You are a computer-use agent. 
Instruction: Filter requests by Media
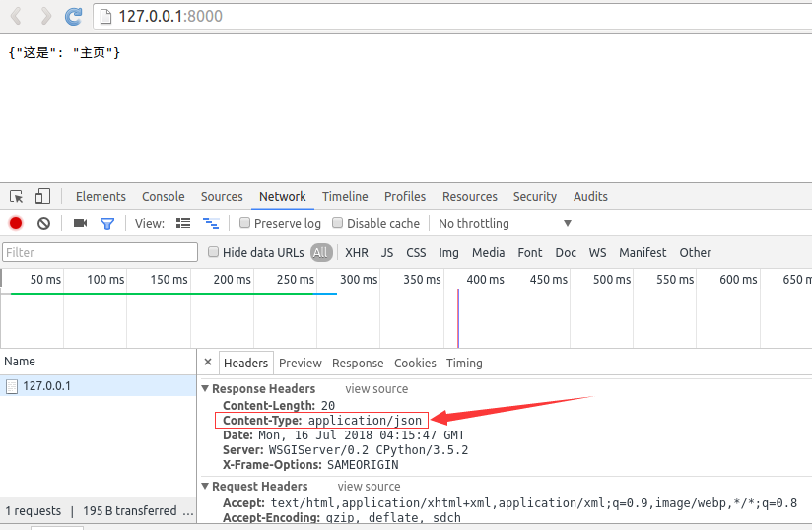pyautogui.click(x=489, y=252)
